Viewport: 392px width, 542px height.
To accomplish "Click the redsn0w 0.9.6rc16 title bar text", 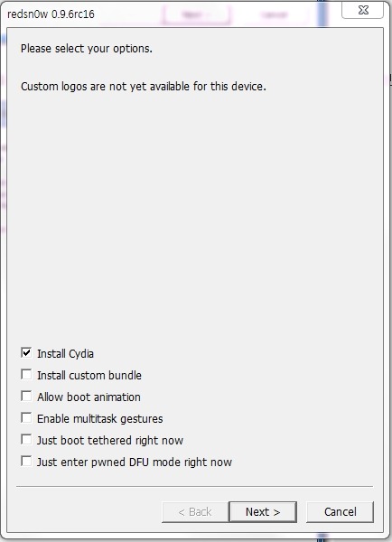I will [51, 14].
